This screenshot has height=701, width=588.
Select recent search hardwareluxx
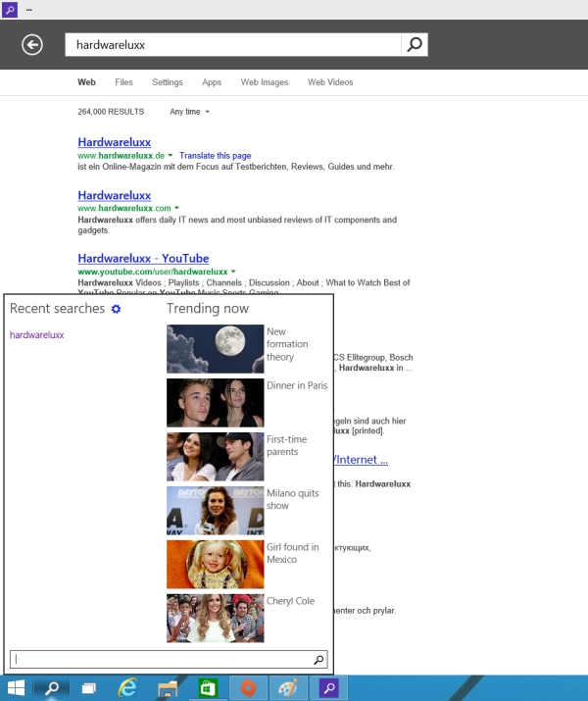click(36, 335)
